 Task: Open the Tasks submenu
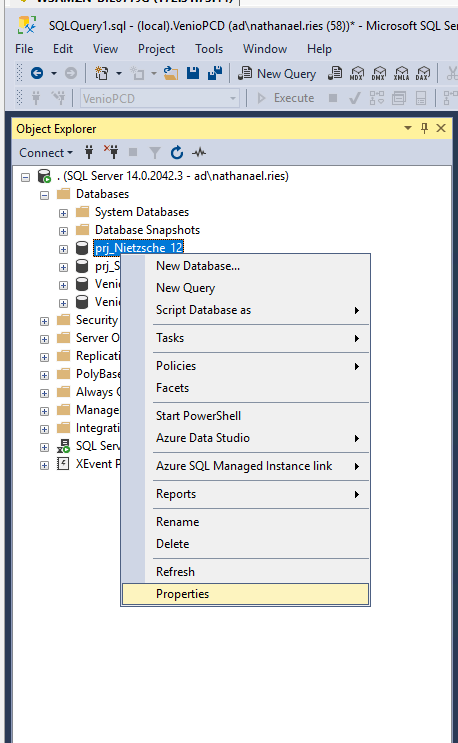(245, 338)
